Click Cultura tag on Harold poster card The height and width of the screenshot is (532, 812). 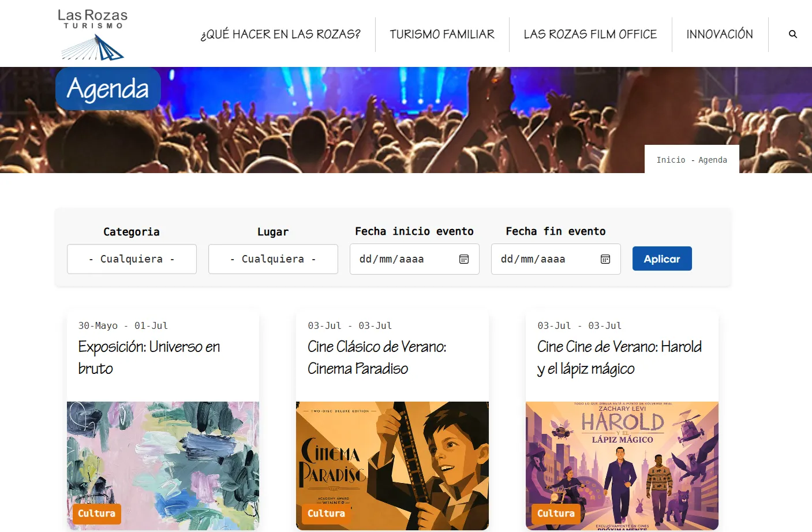coord(556,514)
